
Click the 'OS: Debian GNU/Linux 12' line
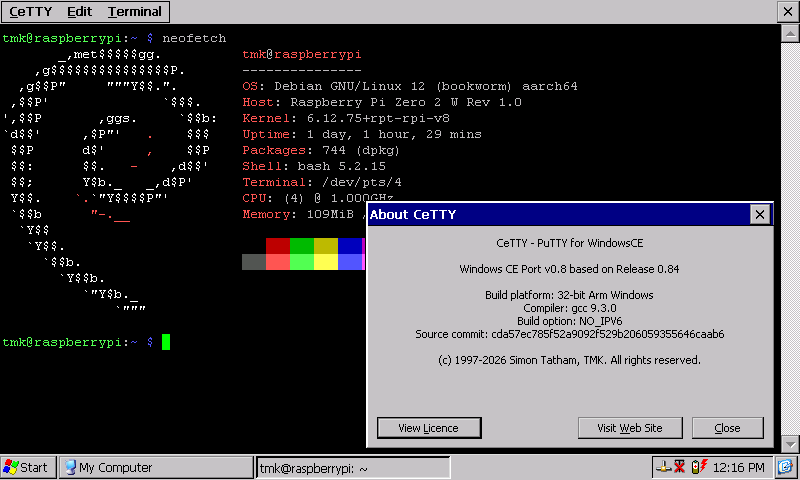coord(410,86)
